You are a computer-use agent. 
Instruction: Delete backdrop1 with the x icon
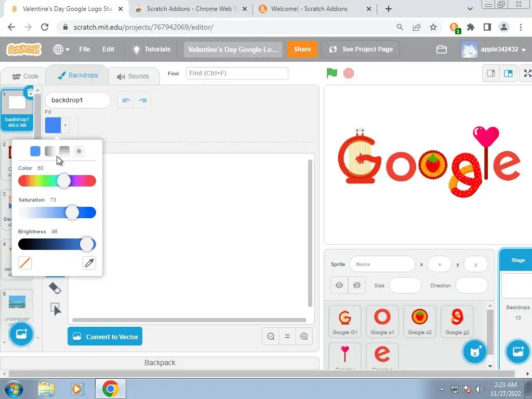(30, 93)
